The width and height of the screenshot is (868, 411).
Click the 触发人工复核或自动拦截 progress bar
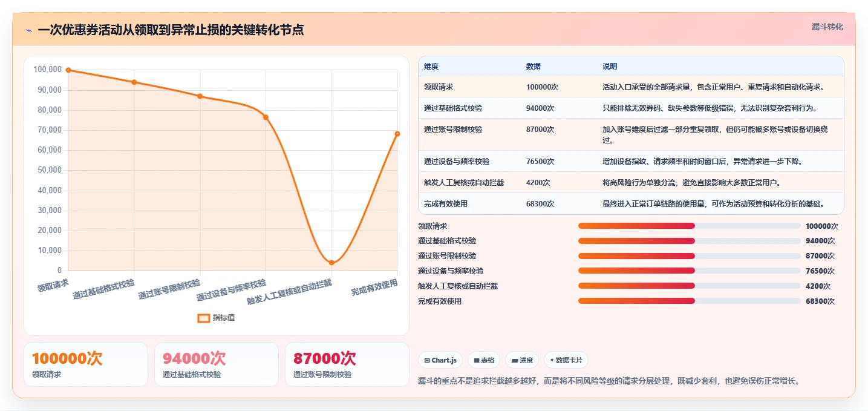[690, 286]
